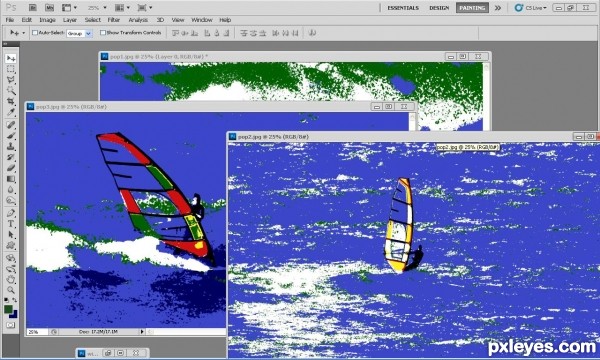Select the Quick Selection wand tool
600x360 pixels.
point(11,91)
